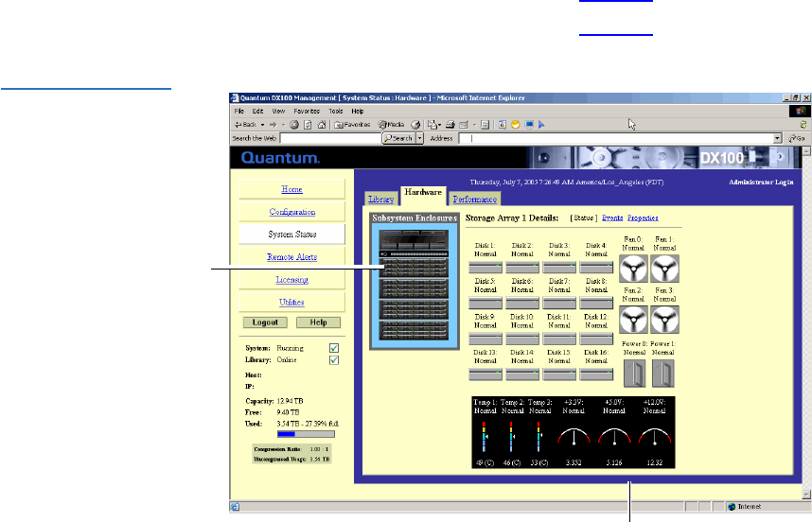Click the Forward arrow button
The height and width of the screenshot is (522, 812).
(273, 125)
